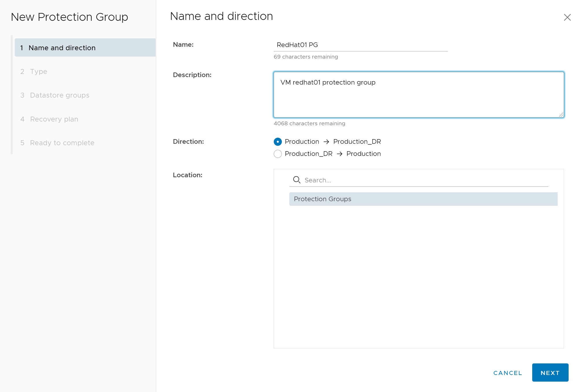
Task: Click the Production label in second direction option
Action: 364,154
